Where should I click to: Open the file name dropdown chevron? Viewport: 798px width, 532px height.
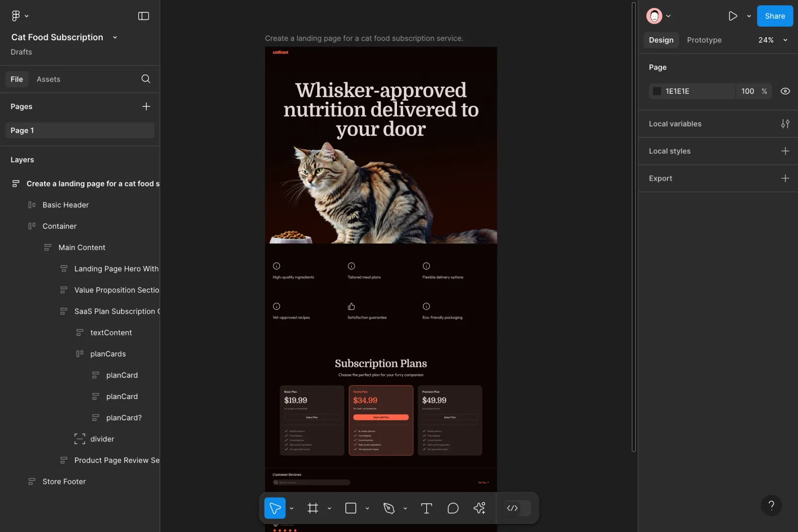pyautogui.click(x=115, y=37)
